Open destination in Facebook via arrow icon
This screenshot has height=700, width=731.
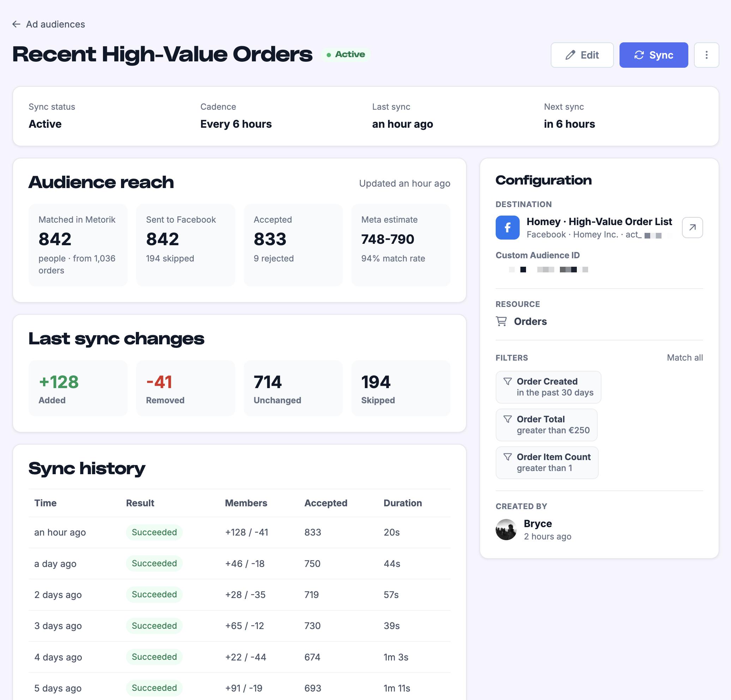tap(692, 228)
